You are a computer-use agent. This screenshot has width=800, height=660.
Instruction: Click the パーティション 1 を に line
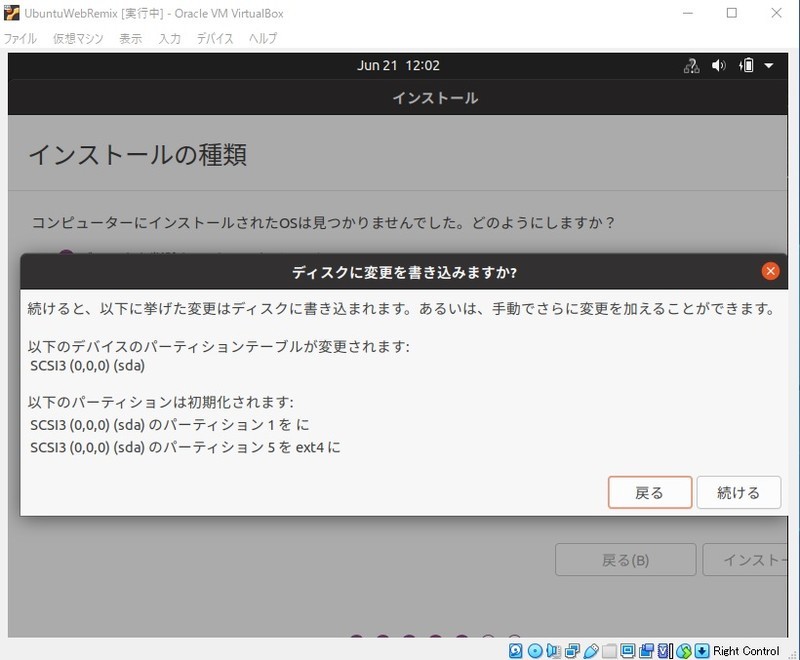pos(169,425)
